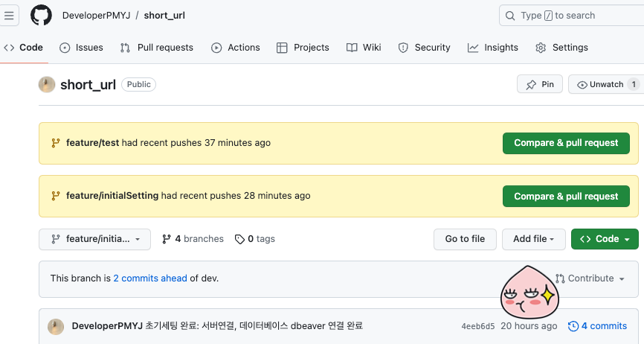This screenshot has height=344, width=644.
Task: Open the Actions tab
Action: click(x=235, y=47)
